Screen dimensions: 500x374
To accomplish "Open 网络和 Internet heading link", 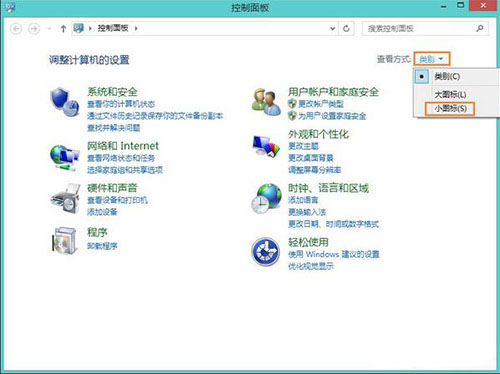I will (x=123, y=146).
